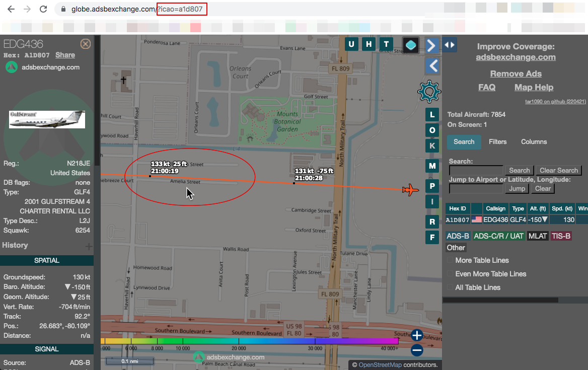
Task: Click the orange aircraft icon on map
Action: [411, 190]
